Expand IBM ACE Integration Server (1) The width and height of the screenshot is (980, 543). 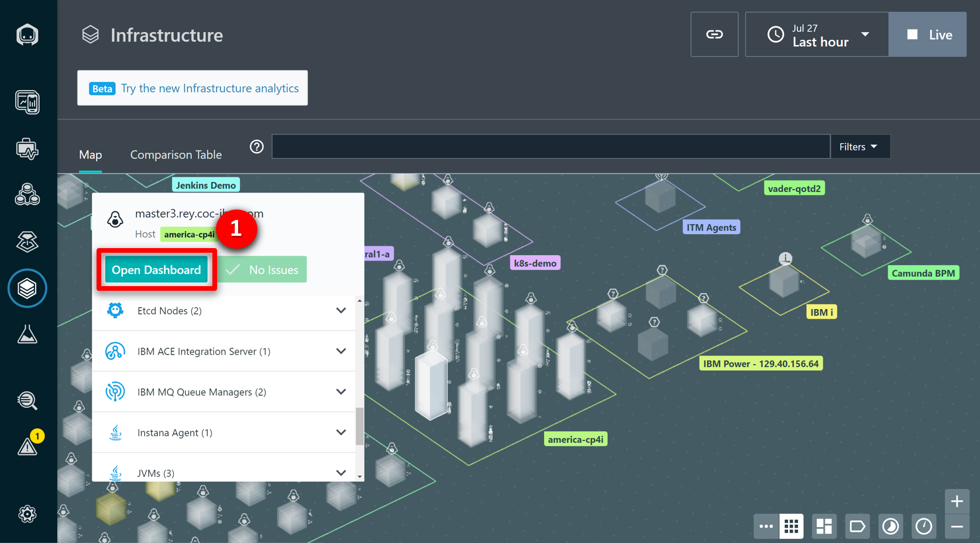tap(224, 351)
